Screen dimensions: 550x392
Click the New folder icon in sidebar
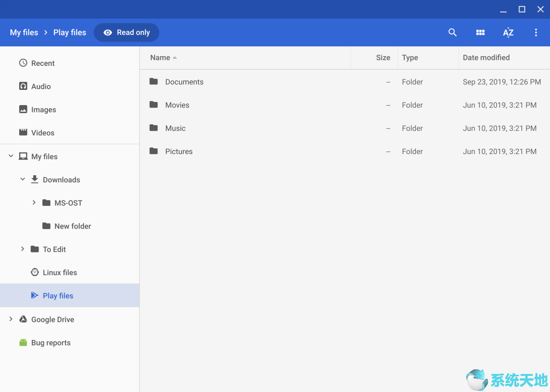pyautogui.click(x=46, y=225)
